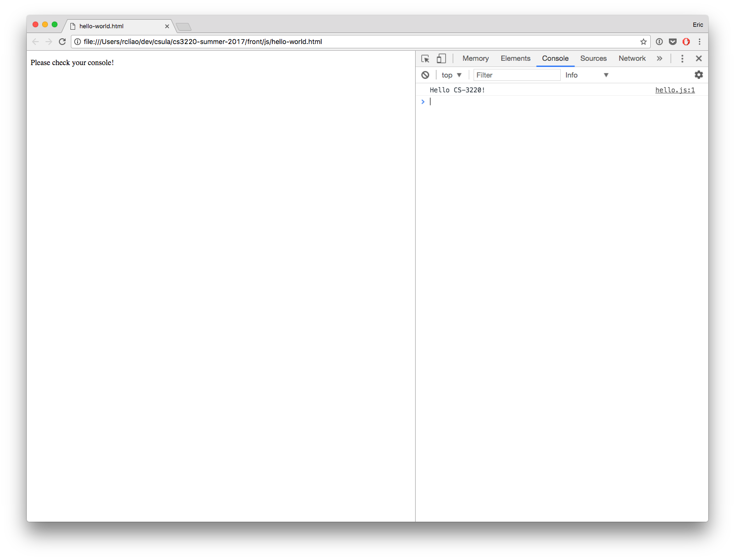Clear the console with the ban icon

coord(425,75)
